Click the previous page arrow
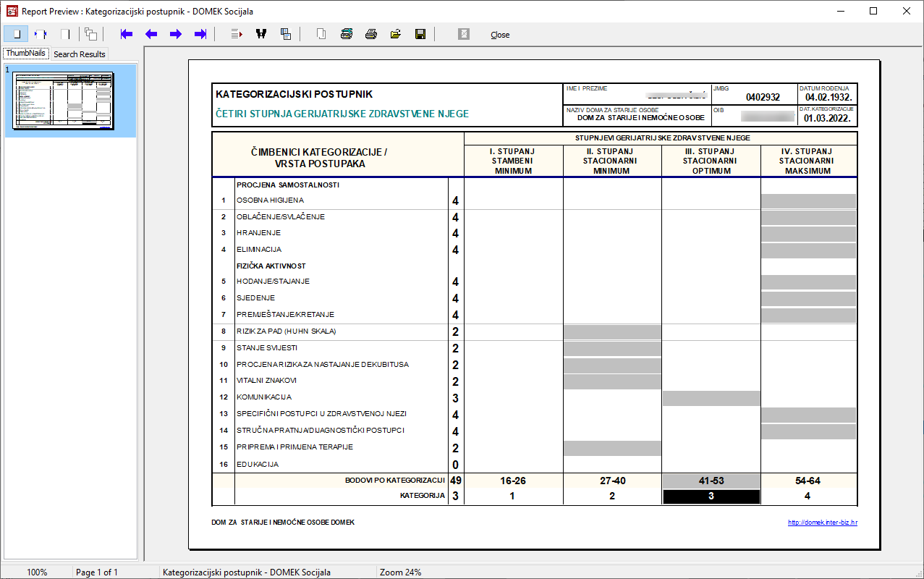 (151, 34)
